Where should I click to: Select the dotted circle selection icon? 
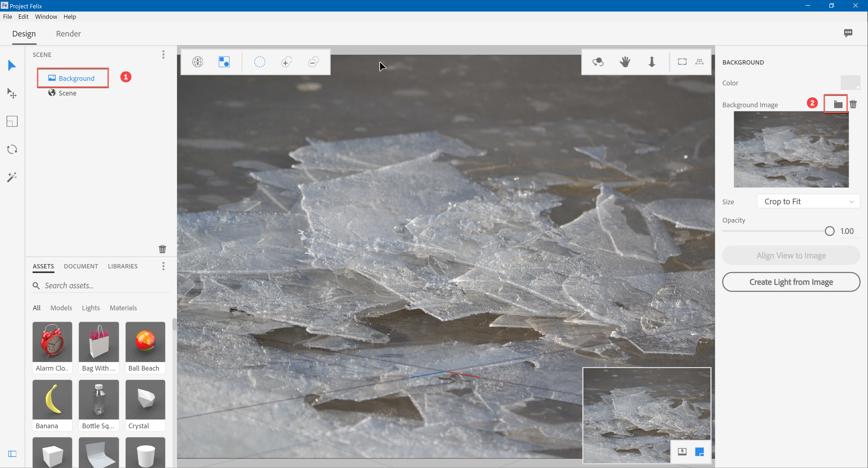click(259, 62)
